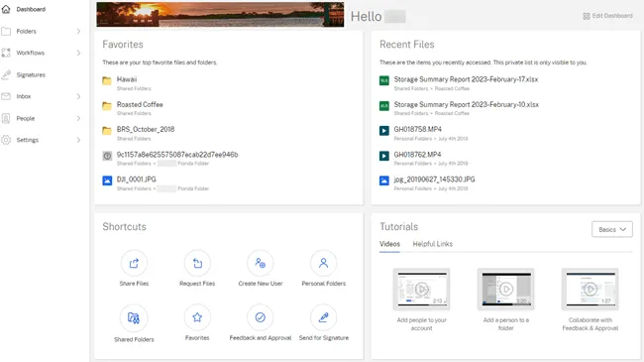
Task: Open the Hawaii favorite folder link
Action: tap(127, 79)
